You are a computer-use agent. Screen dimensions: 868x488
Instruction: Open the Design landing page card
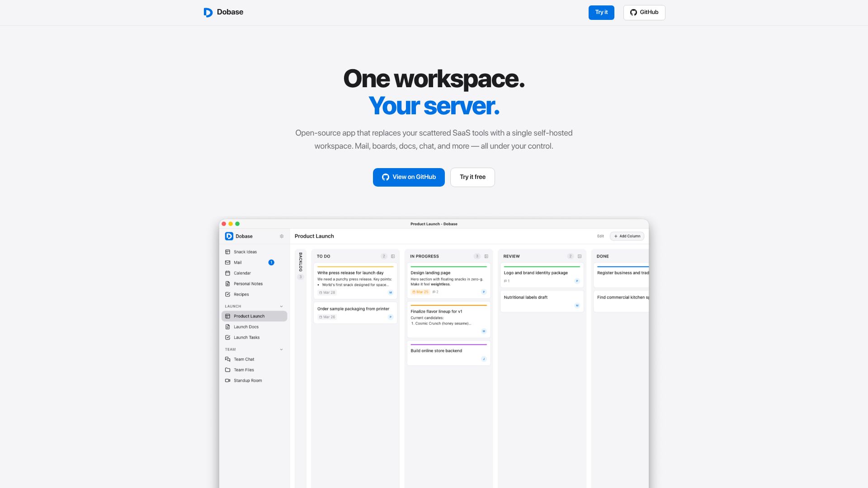pos(448,281)
